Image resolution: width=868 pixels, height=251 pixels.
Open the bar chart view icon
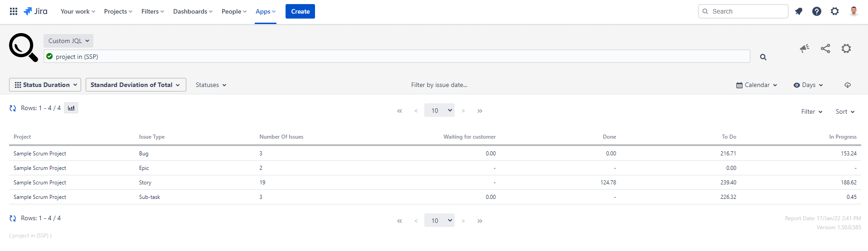(71, 108)
